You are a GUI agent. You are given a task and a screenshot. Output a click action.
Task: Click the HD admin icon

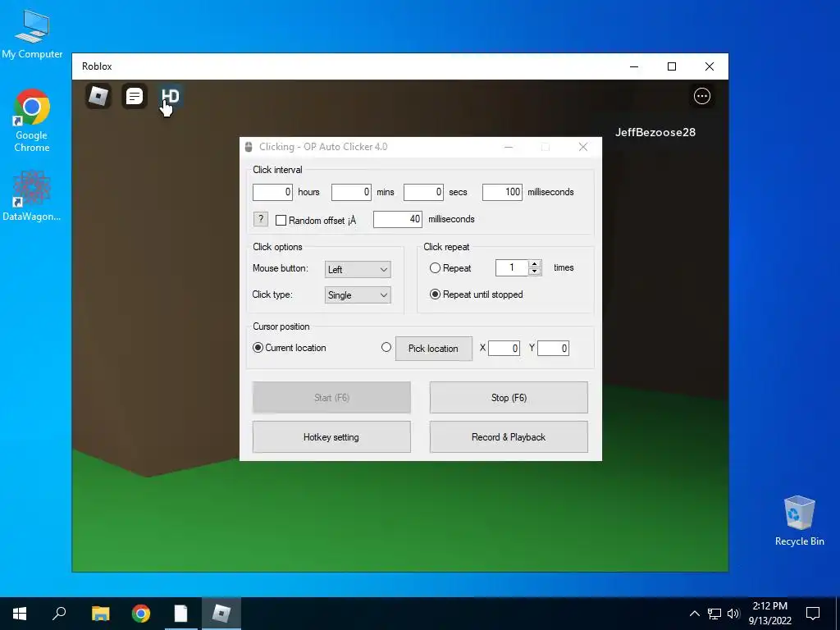coord(171,97)
